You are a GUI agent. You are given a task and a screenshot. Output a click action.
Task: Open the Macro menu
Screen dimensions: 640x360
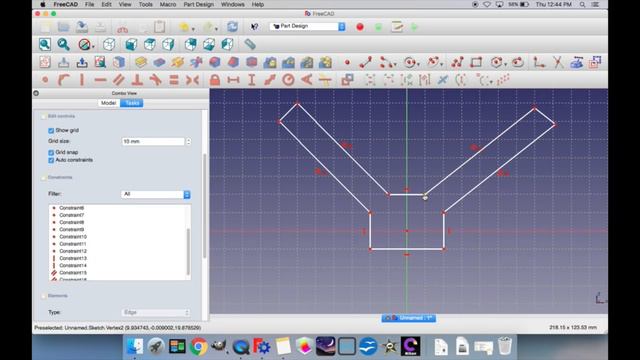[168, 4]
